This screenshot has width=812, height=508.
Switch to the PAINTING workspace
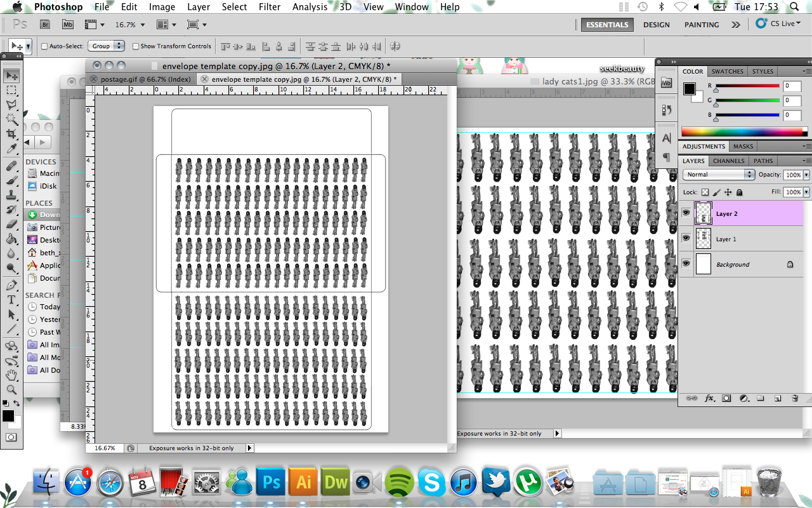tap(701, 25)
